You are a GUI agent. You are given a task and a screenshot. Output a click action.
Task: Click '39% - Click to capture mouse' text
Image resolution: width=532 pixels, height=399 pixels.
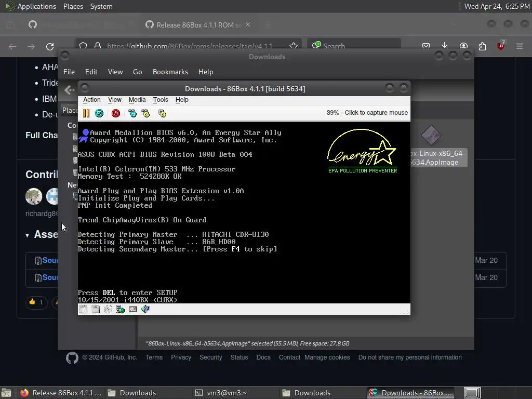tap(367, 113)
